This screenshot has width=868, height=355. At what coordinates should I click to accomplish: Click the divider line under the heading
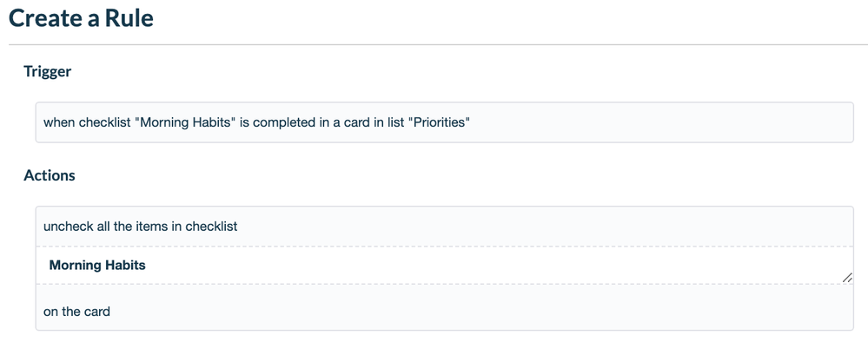(x=434, y=44)
